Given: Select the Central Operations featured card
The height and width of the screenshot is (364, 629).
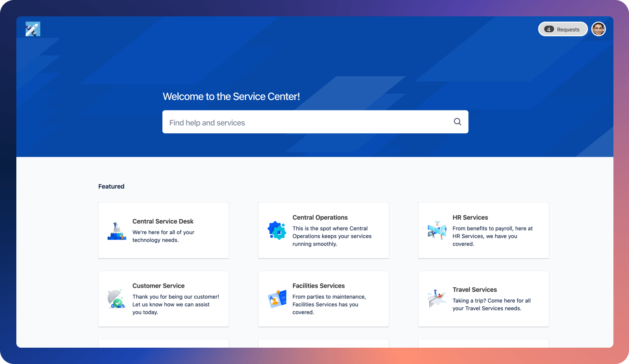Looking at the screenshot, I should (323, 230).
